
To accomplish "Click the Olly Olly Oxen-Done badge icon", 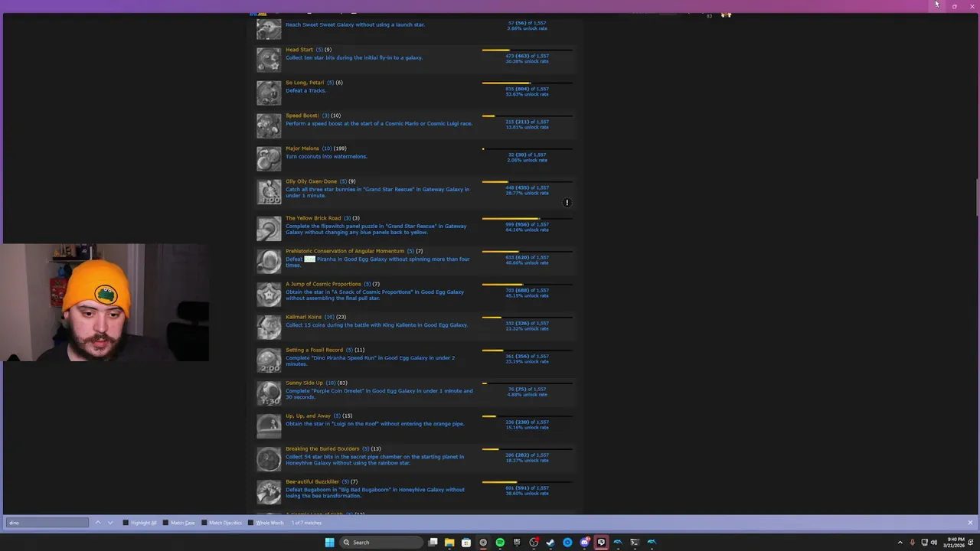I will [x=269, y=191].
